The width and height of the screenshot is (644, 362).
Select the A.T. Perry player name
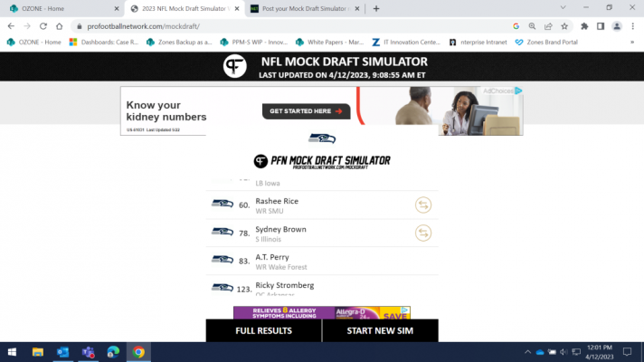tap(272, 257)
